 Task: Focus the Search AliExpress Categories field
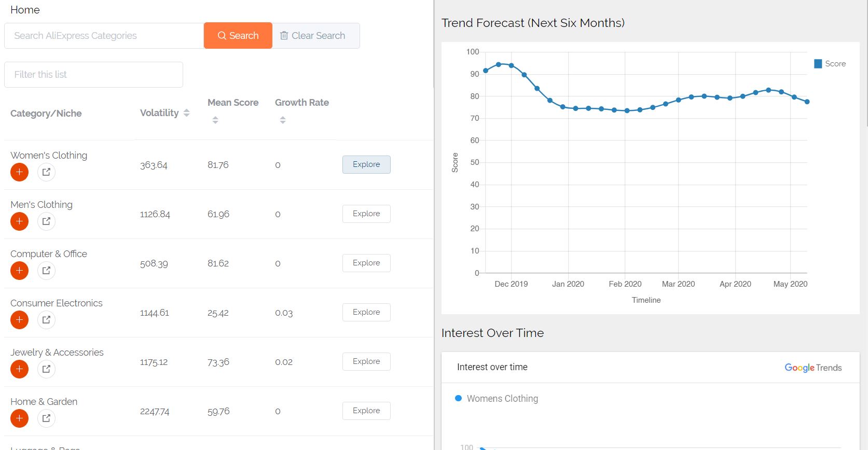pyautogui.click(x=104, y=36)
